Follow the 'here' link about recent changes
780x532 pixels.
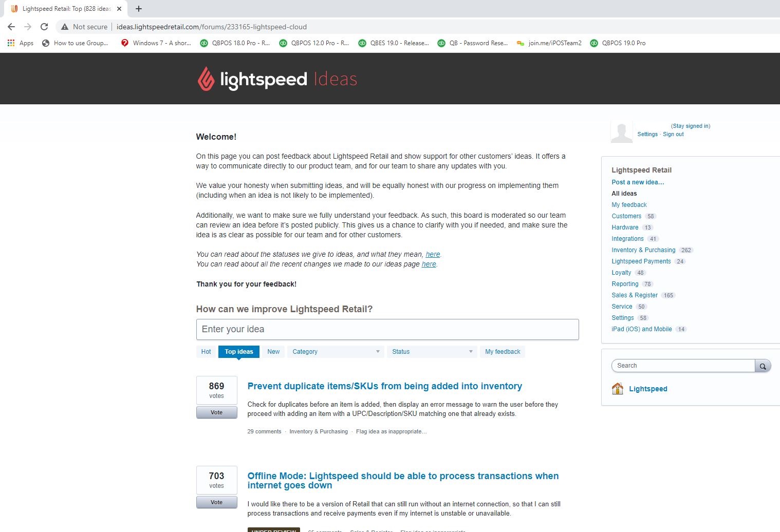click(x=429, y=264)
